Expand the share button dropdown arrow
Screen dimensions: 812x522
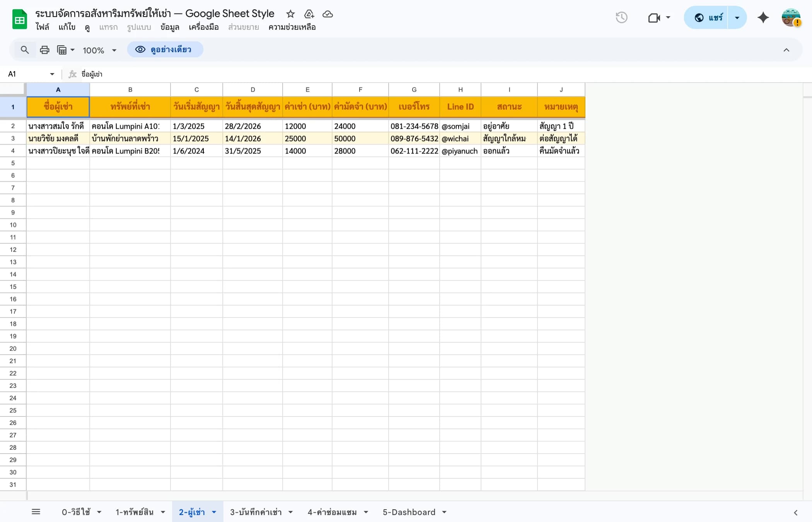(737, 17)
